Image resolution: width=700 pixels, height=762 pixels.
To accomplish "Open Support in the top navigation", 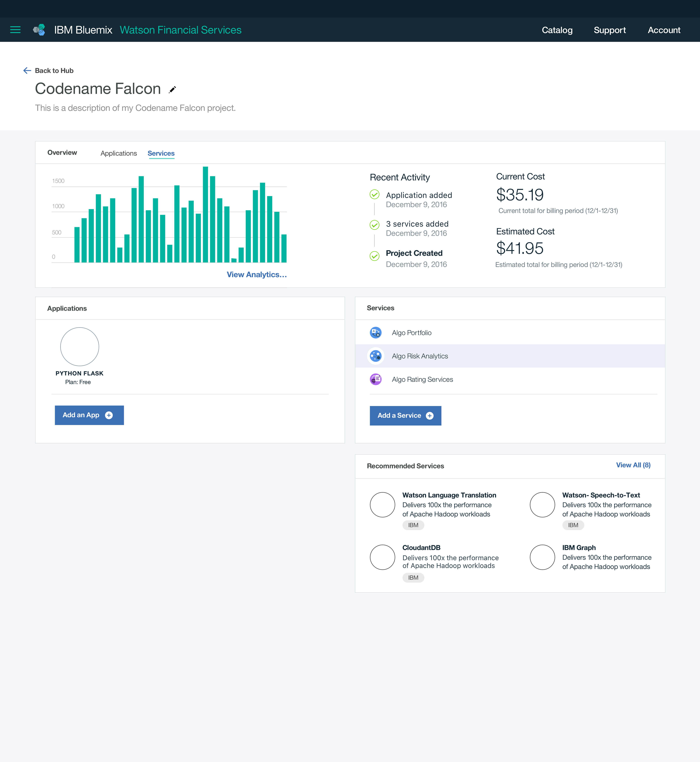I will coord(609,30).
